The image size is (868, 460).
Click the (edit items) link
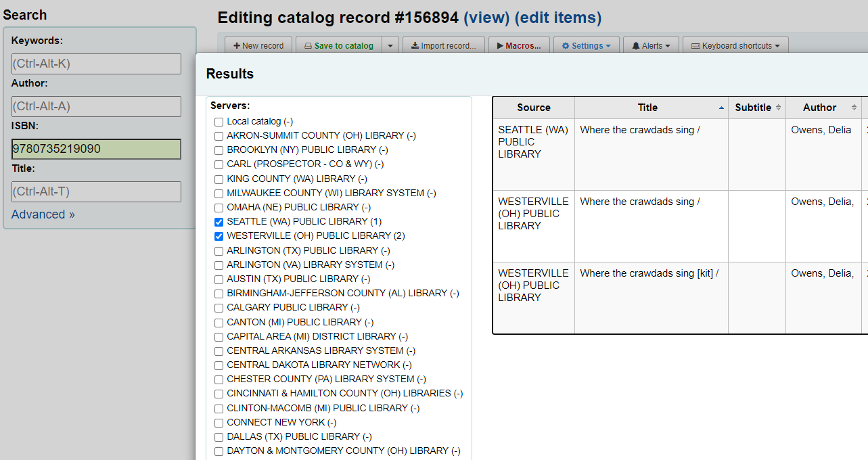[x=557, y=18]
